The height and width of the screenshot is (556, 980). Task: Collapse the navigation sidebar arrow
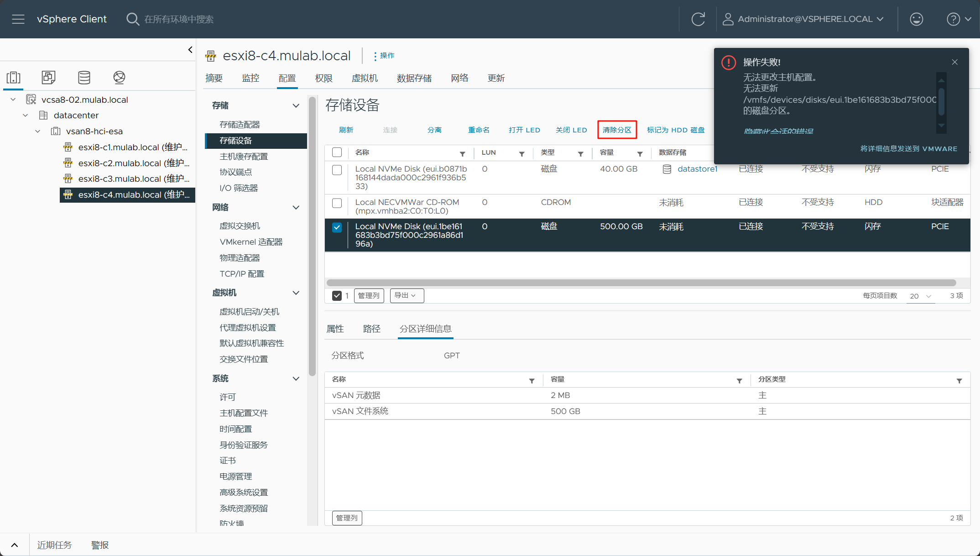190,50
